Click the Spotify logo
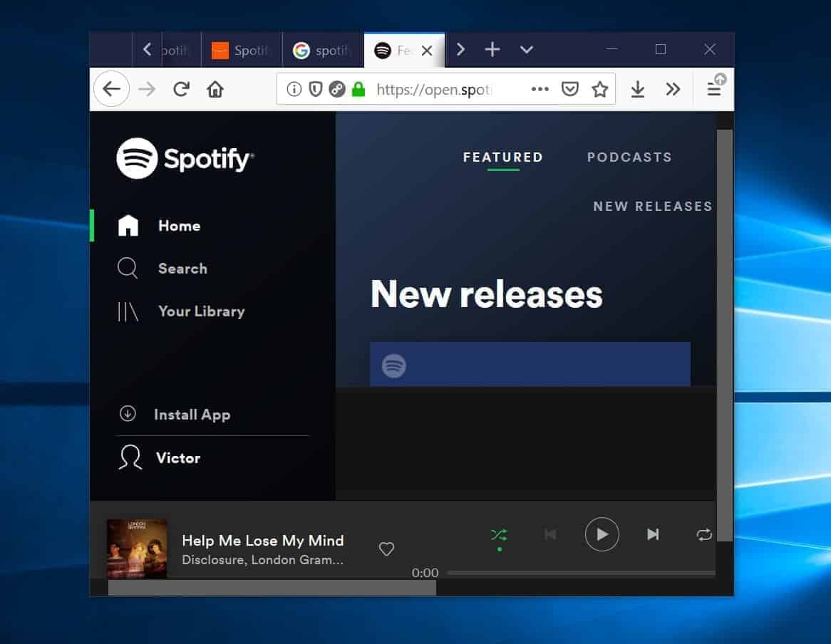 185,158
